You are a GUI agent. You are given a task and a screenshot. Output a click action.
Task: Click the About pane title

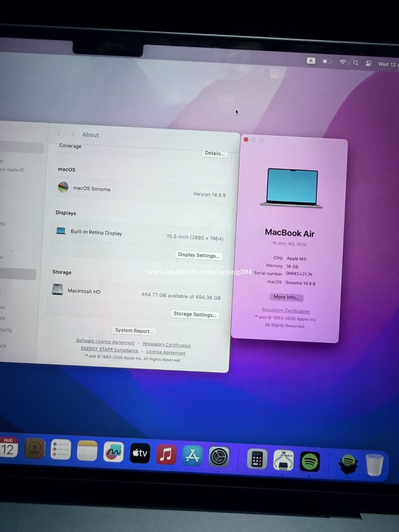(x=90, y=135)
